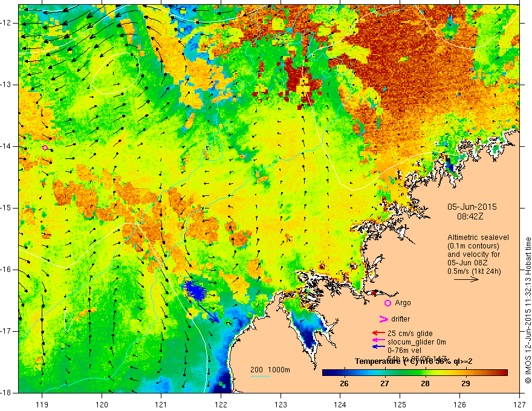532x411 pixels.
Task: Click longitude label 121 on bottom axis
Action: (x=161, y=404)
